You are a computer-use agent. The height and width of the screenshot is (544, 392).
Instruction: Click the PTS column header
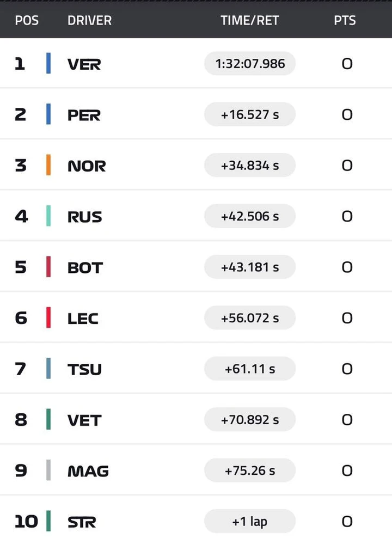coord(345,21)
